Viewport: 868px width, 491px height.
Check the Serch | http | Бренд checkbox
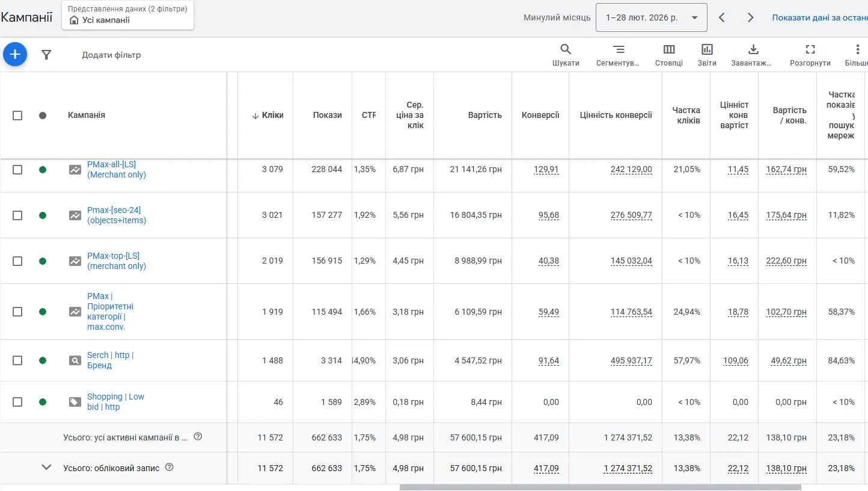point(17,360)
